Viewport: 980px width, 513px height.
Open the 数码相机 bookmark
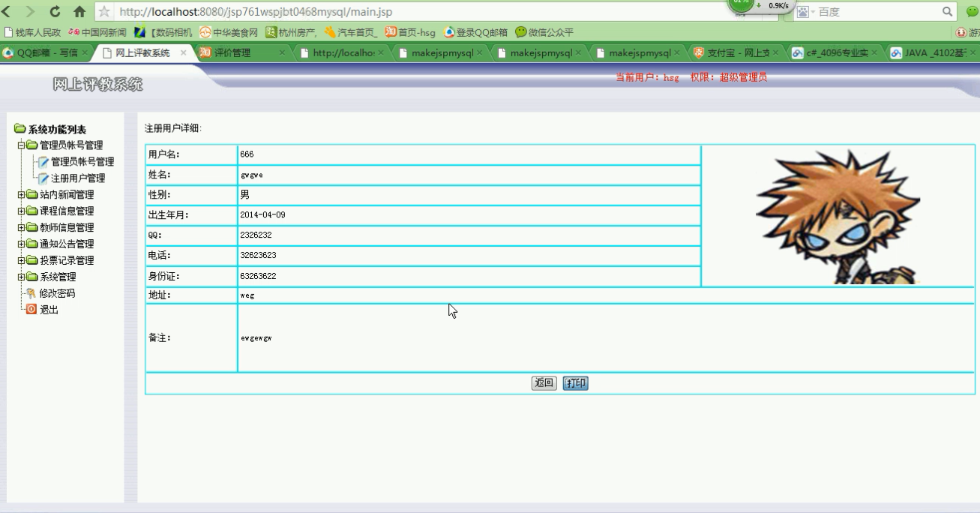163,32
